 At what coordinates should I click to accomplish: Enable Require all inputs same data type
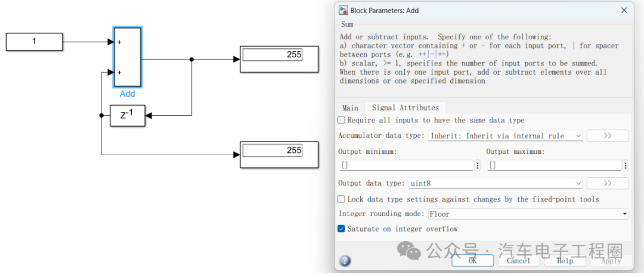[341, 121]
